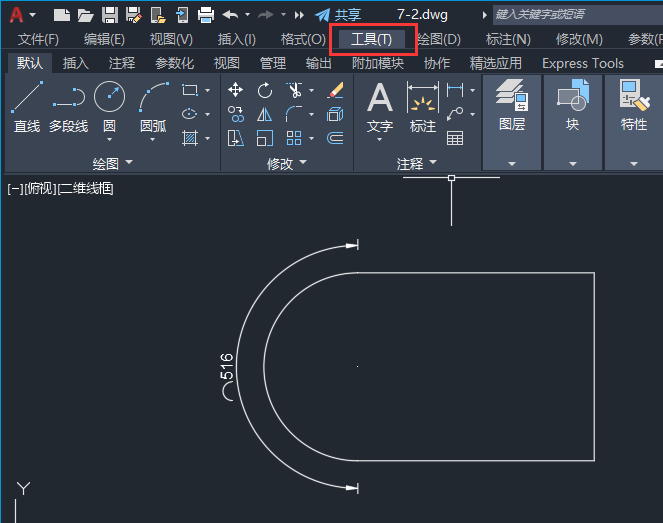Select the Leader tool
Image resolution: width=663 pixels, height=523 pixels.
click(455, 114)
